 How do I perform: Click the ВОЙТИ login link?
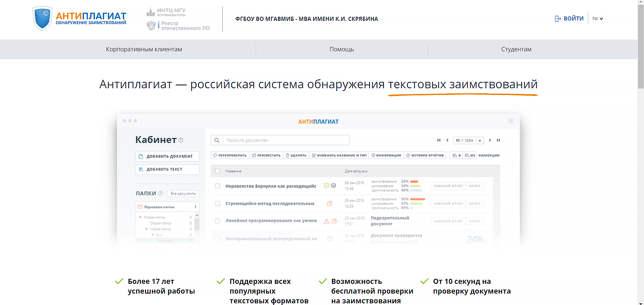click(x=574, y=18)
